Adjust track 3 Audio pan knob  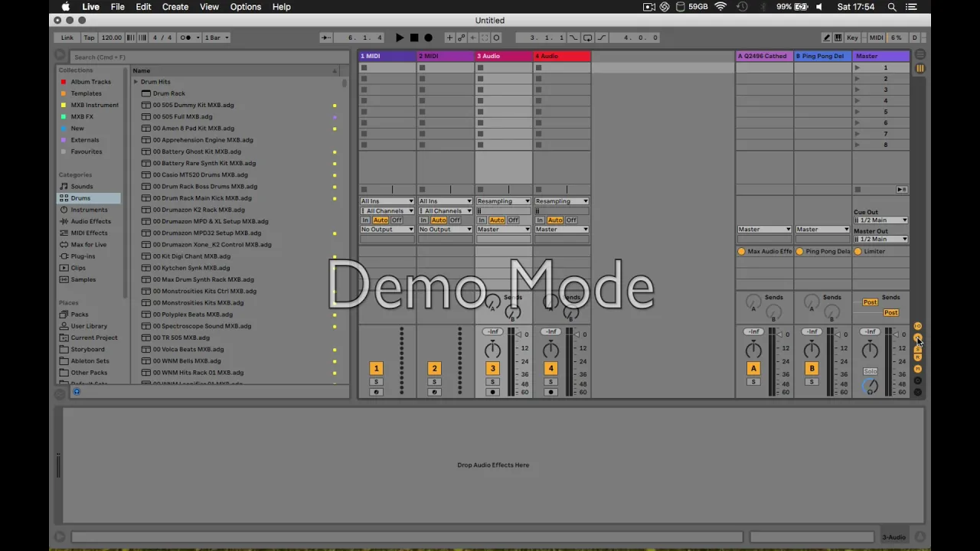[x=492, y=350]
